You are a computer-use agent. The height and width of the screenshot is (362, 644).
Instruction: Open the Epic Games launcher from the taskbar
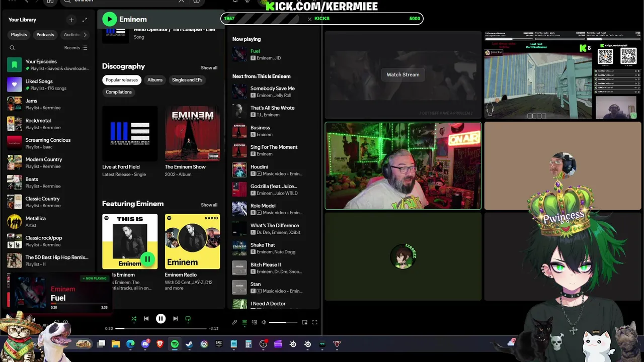pyautogui.click(x=219, y=344)
